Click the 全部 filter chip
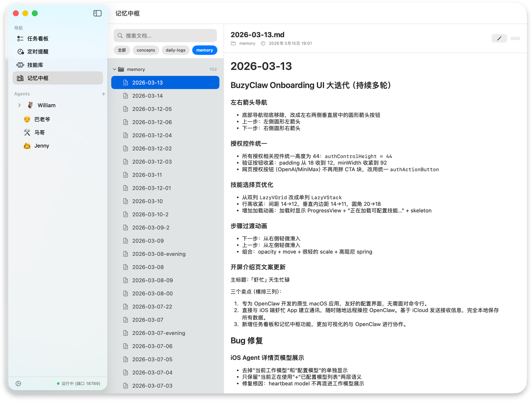The height and width of the screenshot is (401, 532). coord(122,50)
